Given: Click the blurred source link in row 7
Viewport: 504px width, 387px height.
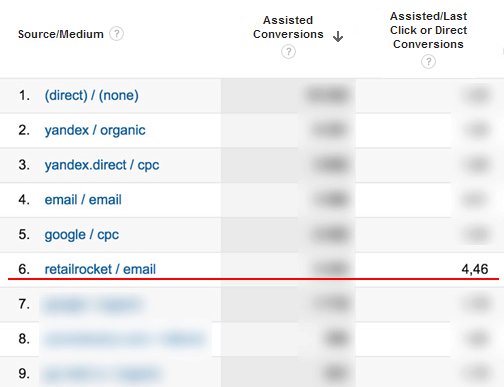Looking at the screenshot, I should click(x=92, y=304).
